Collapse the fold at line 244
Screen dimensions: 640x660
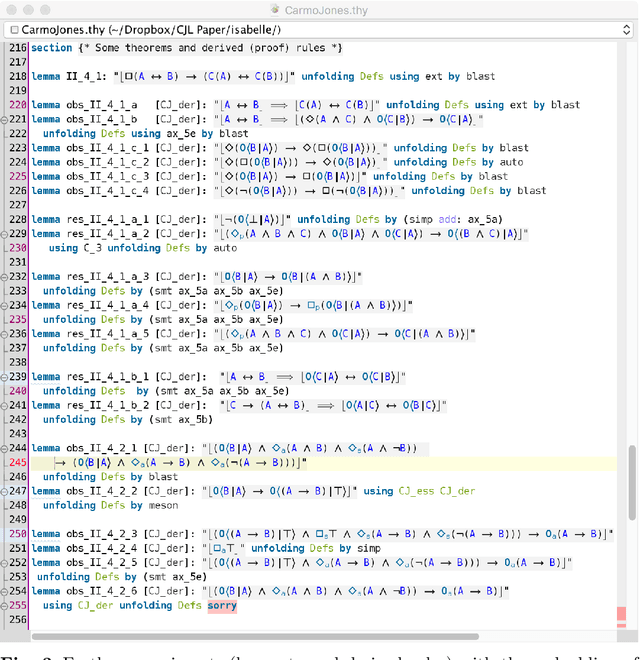click(x=4, y=449)
